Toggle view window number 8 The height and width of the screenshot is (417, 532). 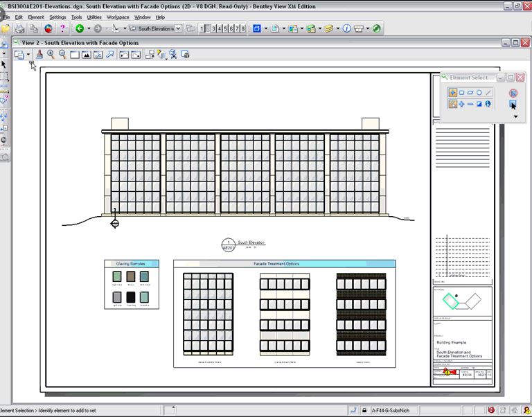pyautogui.click(x=242, y=28)
